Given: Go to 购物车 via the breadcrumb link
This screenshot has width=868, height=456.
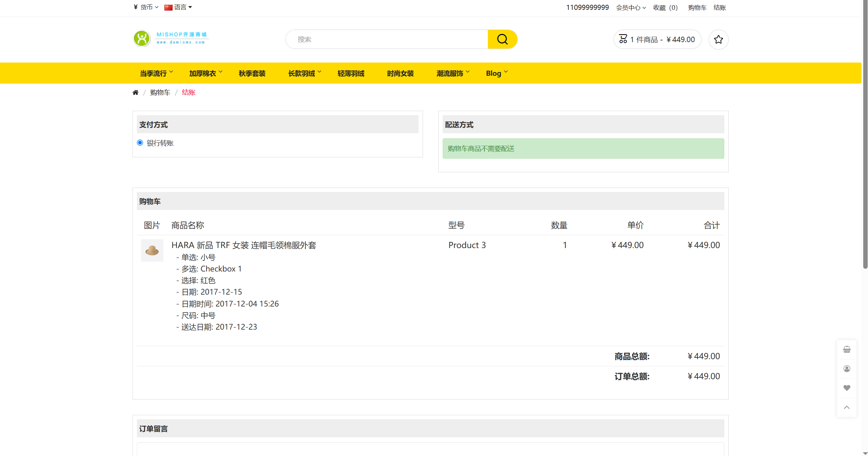Looking at the screenshot, I should 160,92.
